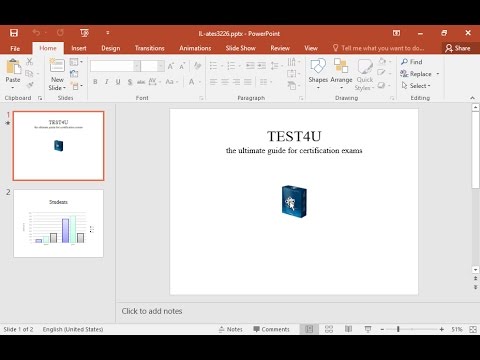
Task: Save the presentation with the Save icon
Action: pyautogui.click(x=14, y=33)
